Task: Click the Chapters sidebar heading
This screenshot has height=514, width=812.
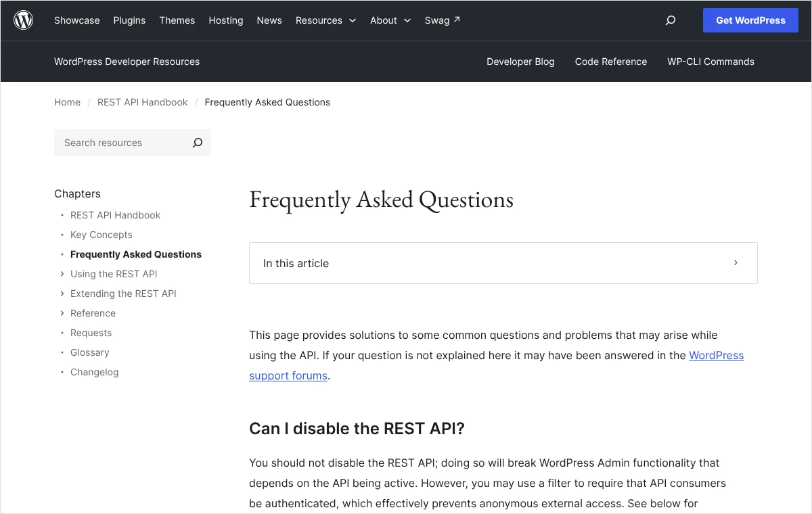Action: click(x=77, y=193)
